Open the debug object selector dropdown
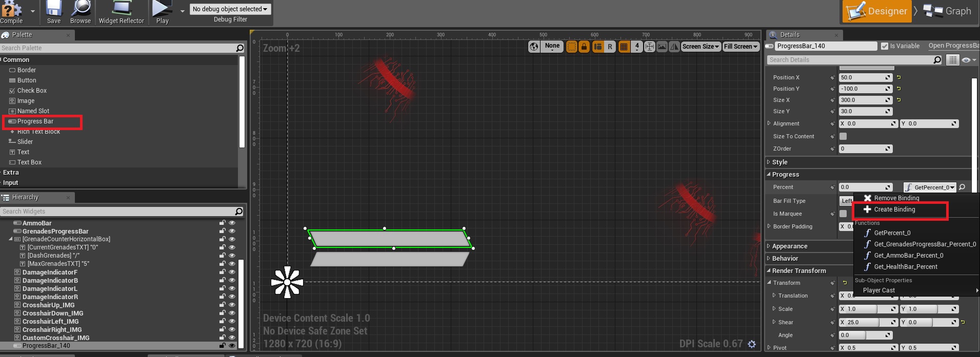Screen dimensions: 980x357 point(230,9)
